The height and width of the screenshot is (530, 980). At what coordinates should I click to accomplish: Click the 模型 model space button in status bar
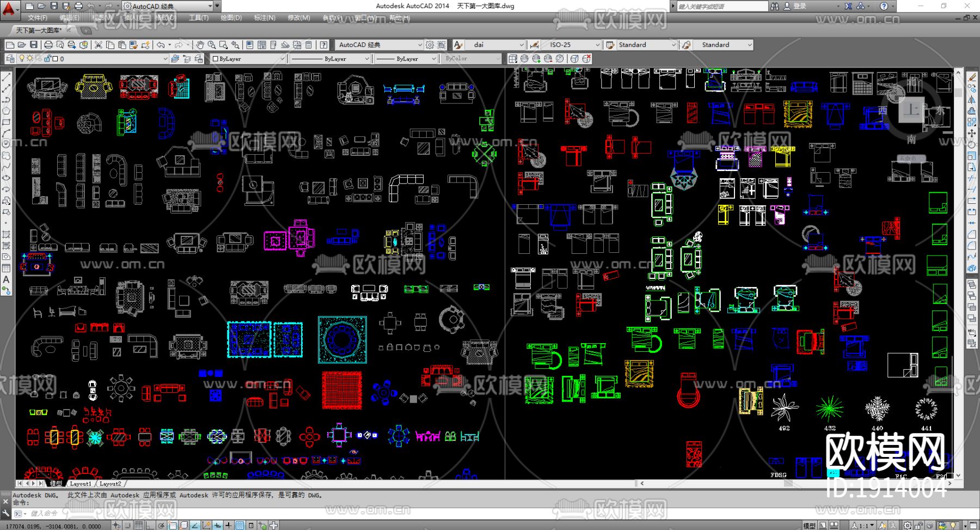pyautogui.click(x=809, y=526)
